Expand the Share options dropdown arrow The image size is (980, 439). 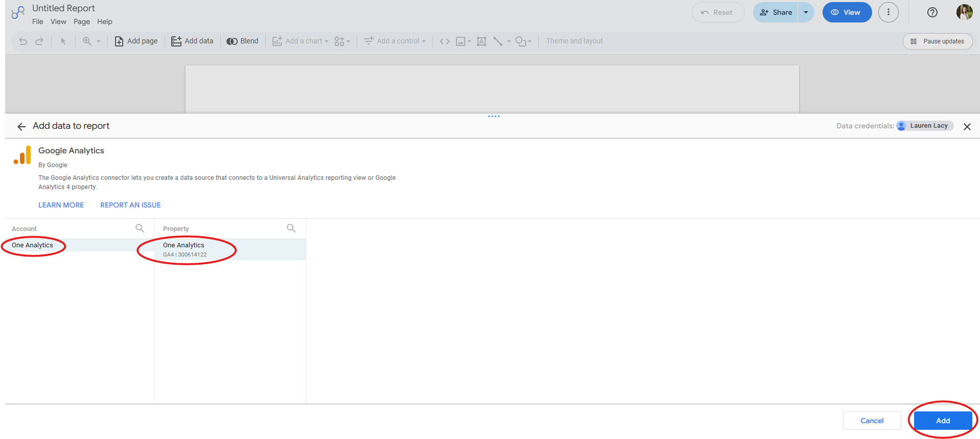[x=806, y=12]
